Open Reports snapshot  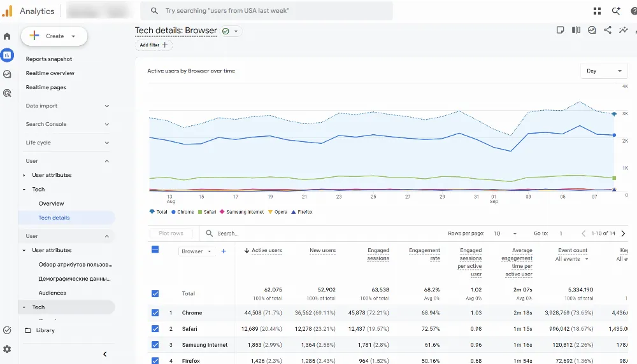pos(49,59)
